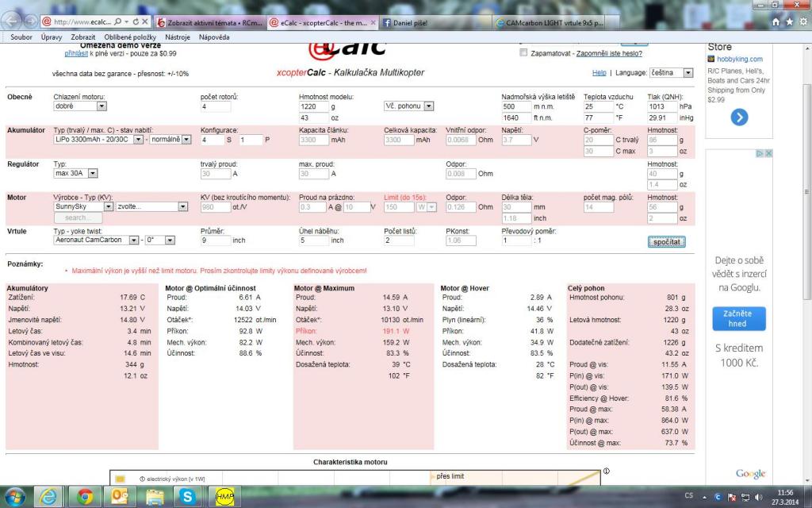Open Outlook from the taskbar
This screenshot has width=812, height=508.
[121, 496]
